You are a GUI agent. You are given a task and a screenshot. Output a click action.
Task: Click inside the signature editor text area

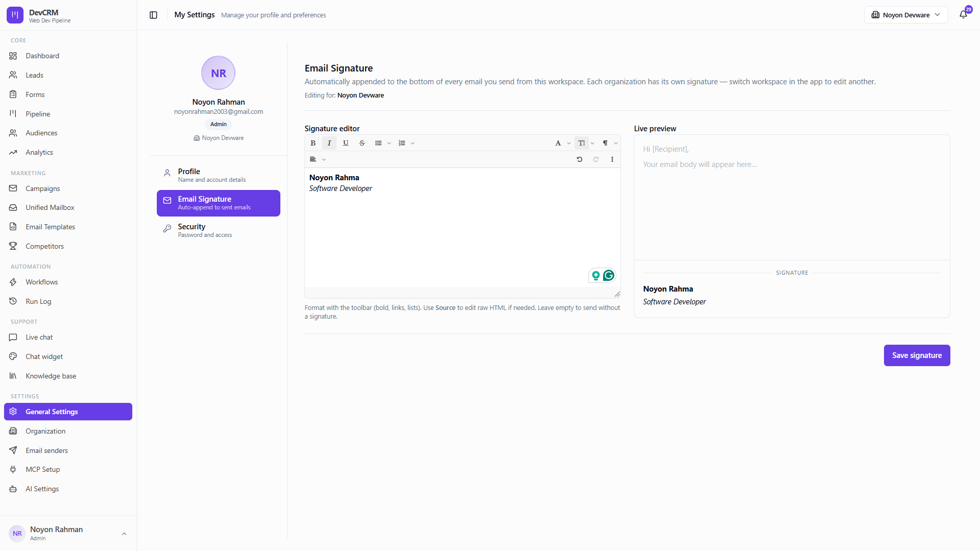click(462, 227)
